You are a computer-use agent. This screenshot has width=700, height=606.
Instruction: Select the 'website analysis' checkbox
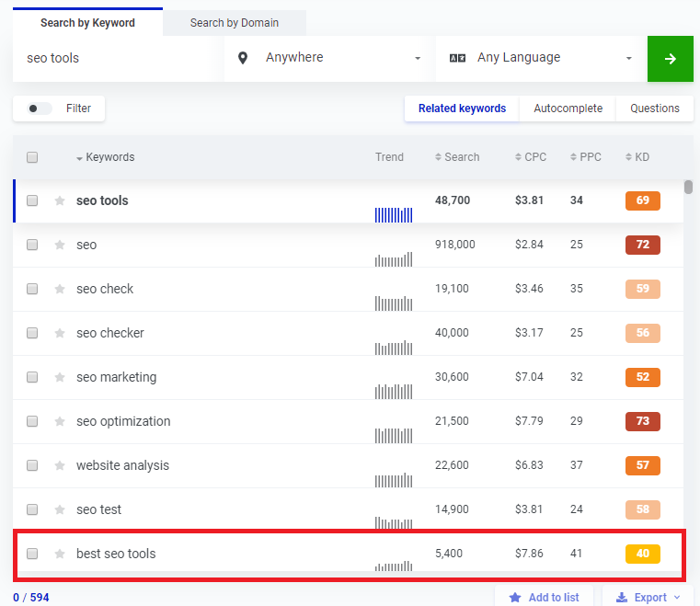pyautogui.click(x=32, y=465)
